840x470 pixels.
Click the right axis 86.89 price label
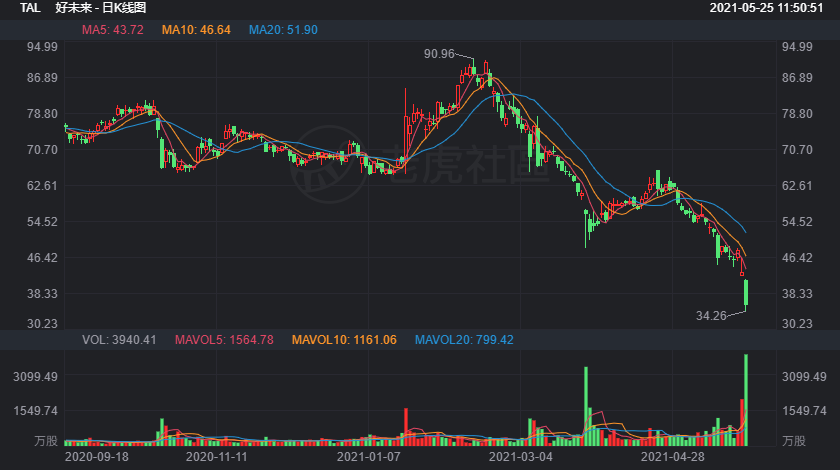797,78
